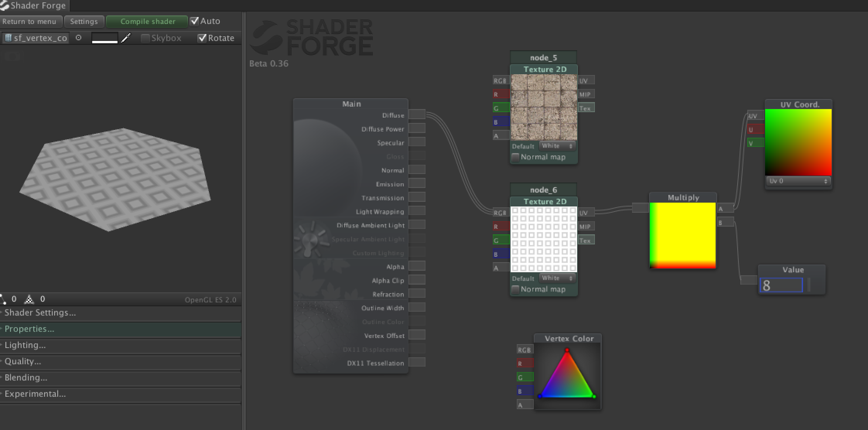Click the red R output of node_5

point(501,94)
